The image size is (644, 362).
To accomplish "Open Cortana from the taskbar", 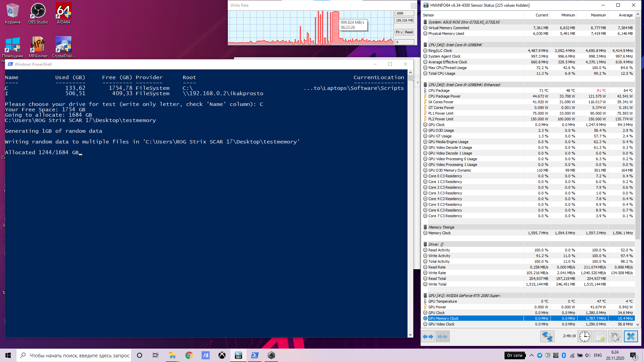I will [x=140, y=355].
